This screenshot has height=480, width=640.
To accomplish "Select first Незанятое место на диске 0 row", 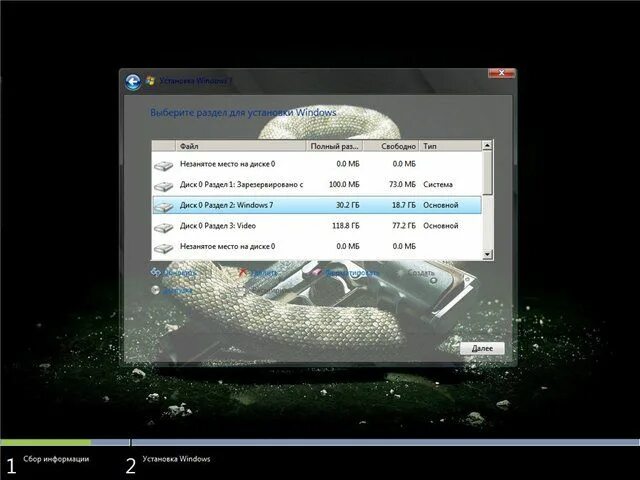I will [x=317, y=164].
